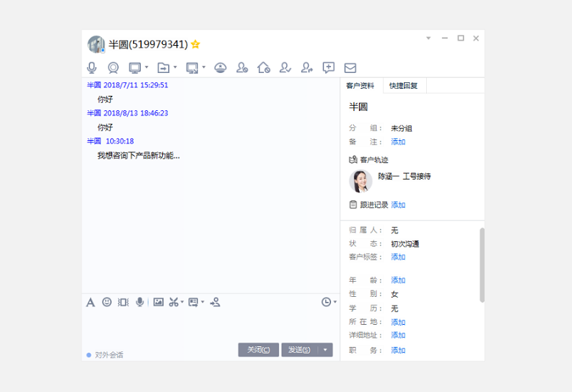
Task: Toggle the favorite star next to 半圆
Action: [x=196, y=44]
